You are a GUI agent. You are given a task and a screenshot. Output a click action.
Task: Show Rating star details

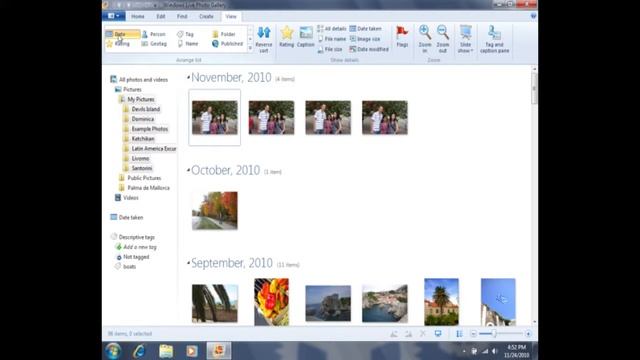click(x=287, y=37)
